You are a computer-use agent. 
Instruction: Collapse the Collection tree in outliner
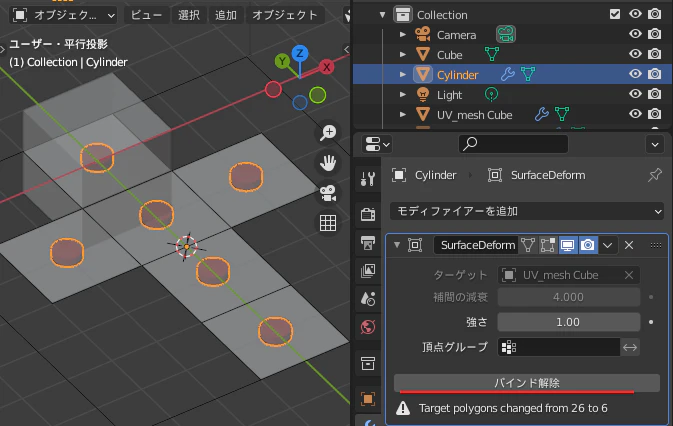click(x=382, y=15)
